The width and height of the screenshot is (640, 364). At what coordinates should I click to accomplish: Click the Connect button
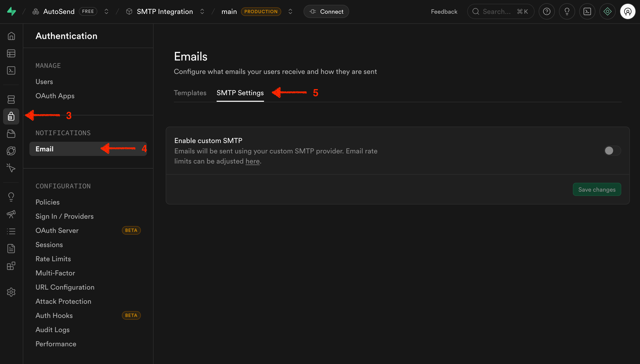326,12
